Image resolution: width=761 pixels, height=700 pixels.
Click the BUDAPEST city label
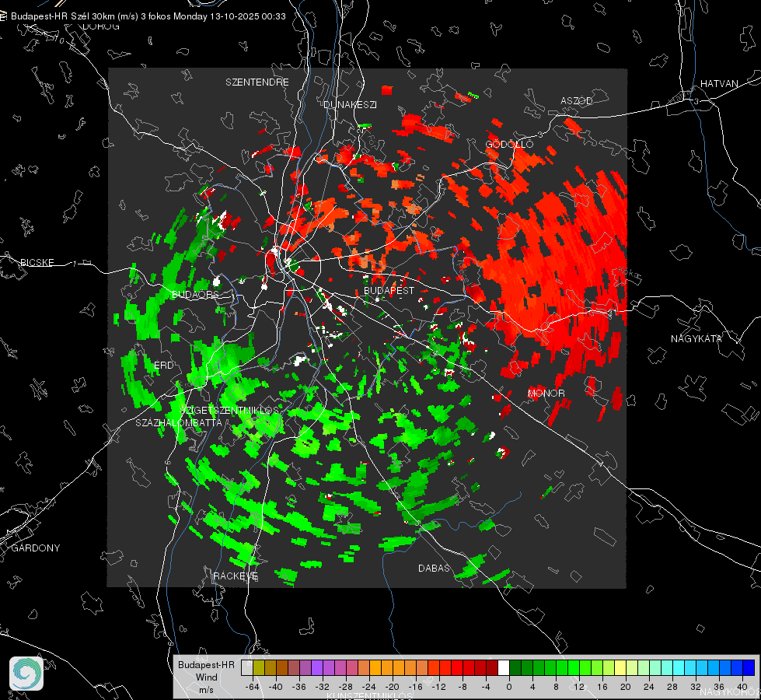click(x=389, y=290)
